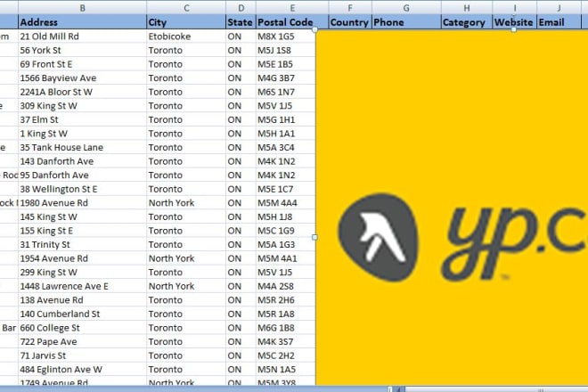
Task: Click postal code M4A 2S8
Action: tap(285, 286)
